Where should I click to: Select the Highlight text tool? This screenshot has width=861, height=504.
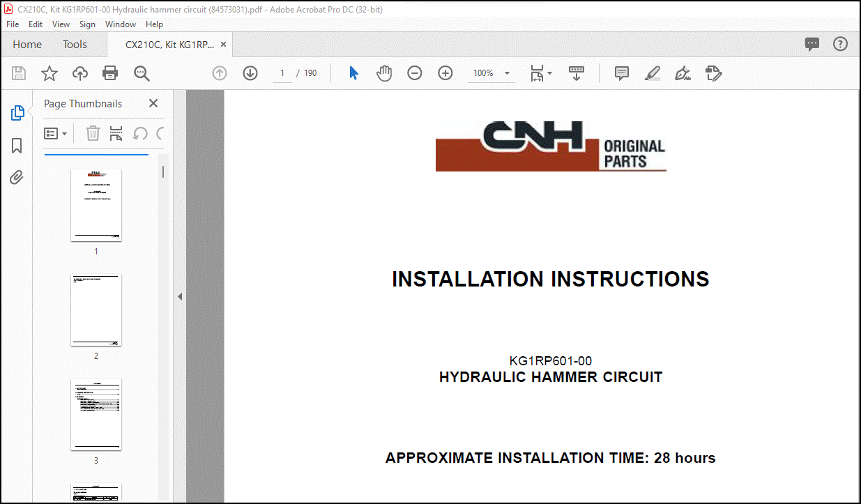(x=653, y=73)
